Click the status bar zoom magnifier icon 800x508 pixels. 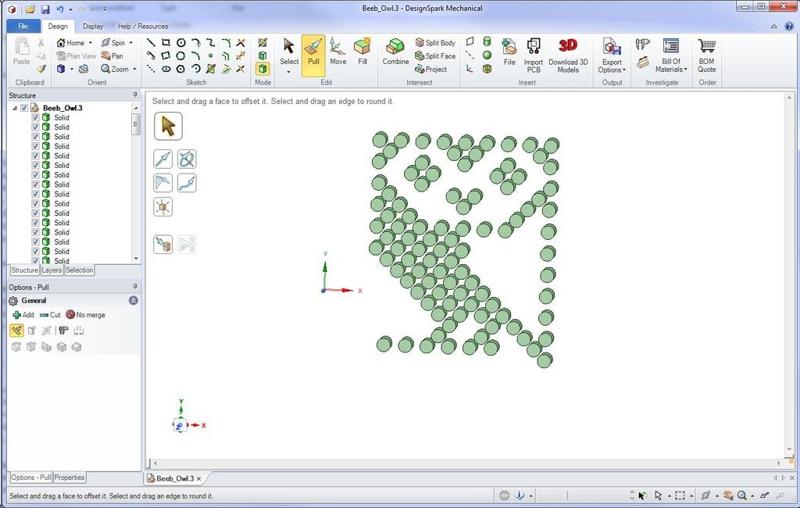[742, 495]
